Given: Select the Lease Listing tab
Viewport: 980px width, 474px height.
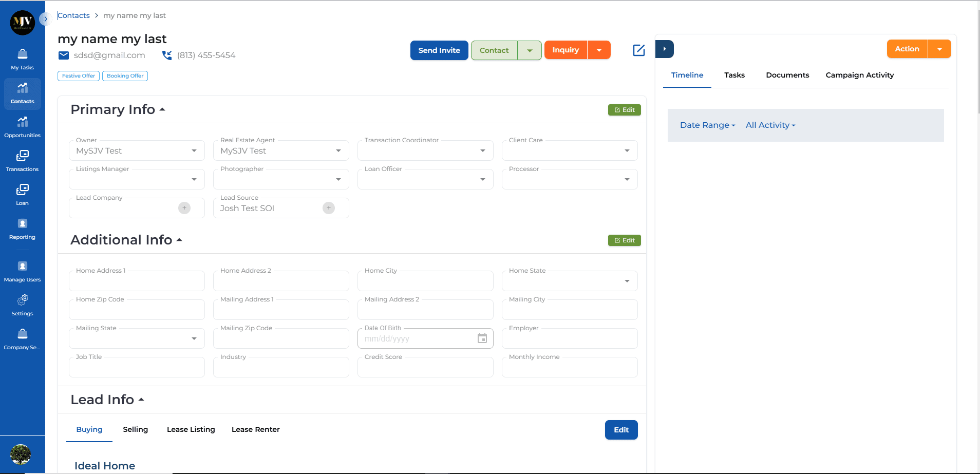Looking at the screenshot, I should click(x=191, y=429).
